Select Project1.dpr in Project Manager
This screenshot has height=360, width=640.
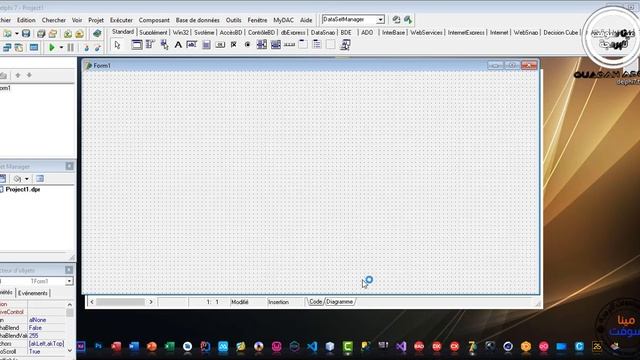pos(23,189)
